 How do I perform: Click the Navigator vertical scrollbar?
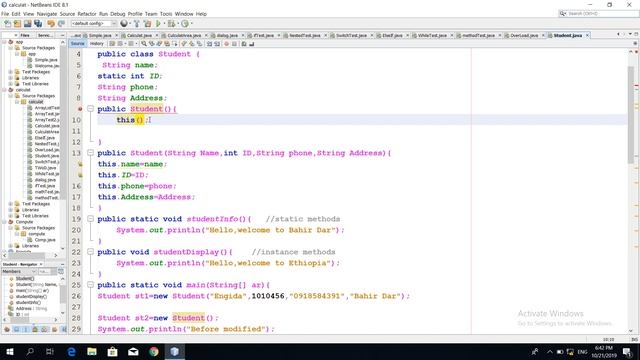62,293
